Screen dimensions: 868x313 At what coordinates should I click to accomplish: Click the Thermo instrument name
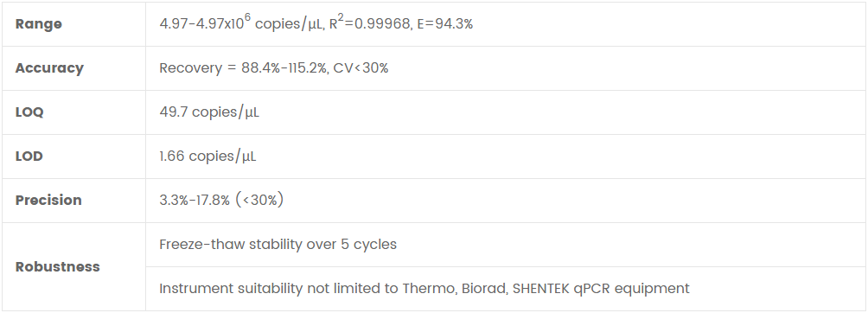(x=430, y=289)
